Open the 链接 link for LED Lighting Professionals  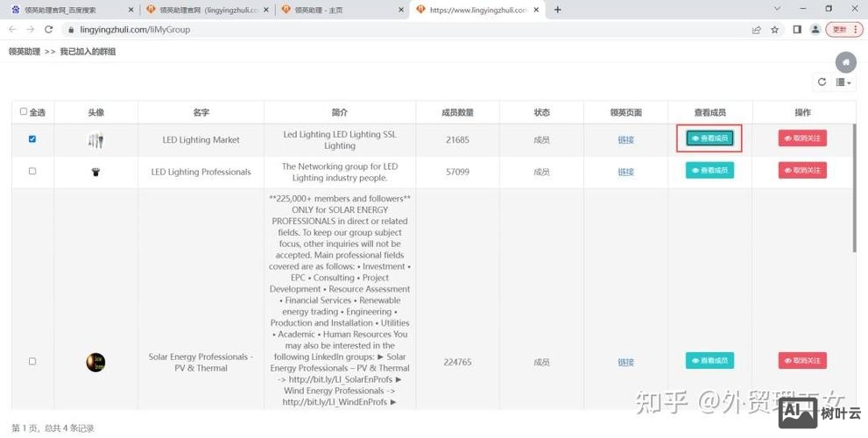coord(625,173)
